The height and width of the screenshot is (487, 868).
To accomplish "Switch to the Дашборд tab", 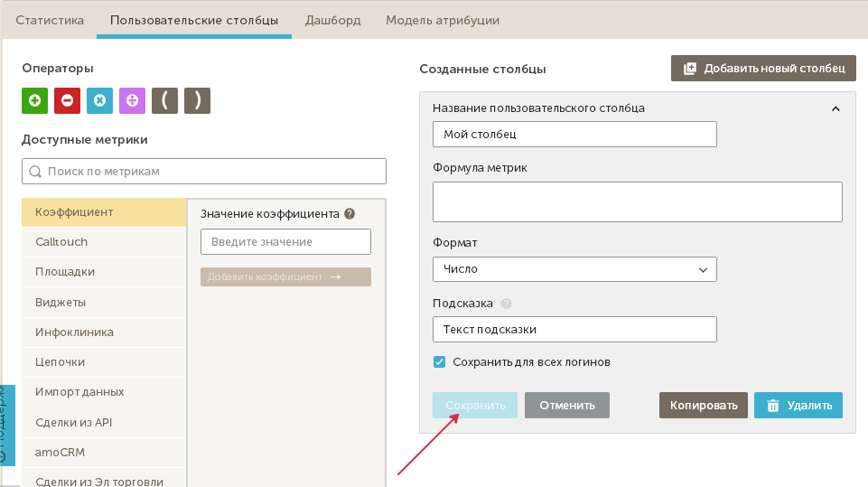I will tap(333, 20).
